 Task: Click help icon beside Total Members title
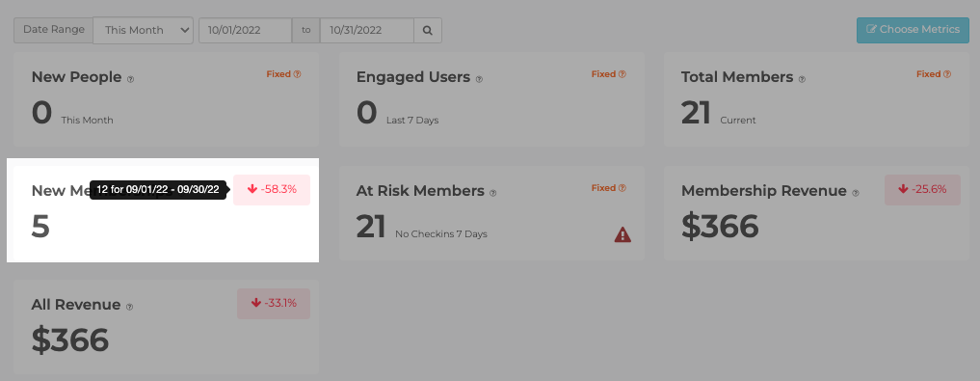802,79
